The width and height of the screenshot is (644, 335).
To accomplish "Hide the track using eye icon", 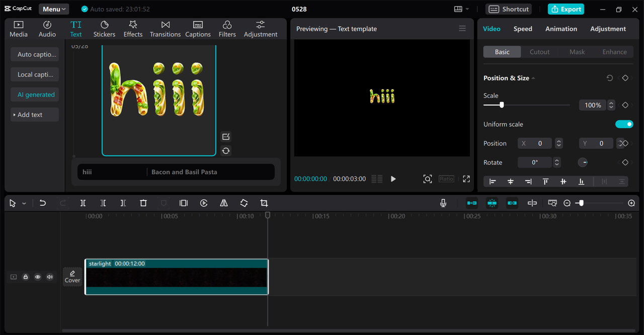I will point(38,277).
